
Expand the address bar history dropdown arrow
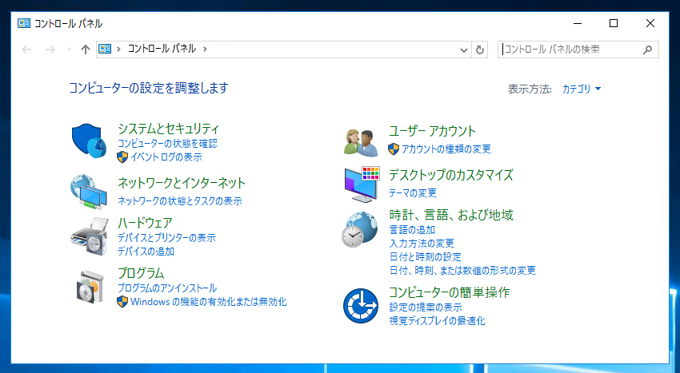coord(464,50)
